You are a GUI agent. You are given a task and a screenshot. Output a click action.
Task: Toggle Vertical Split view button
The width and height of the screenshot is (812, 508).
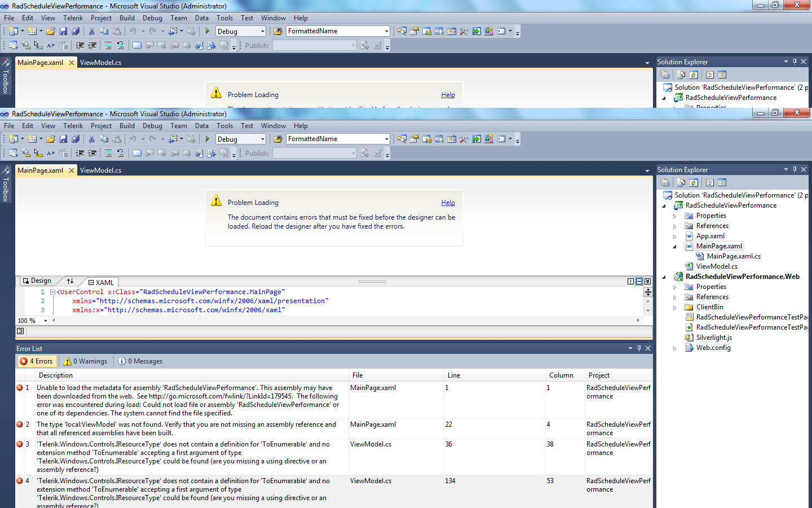631,281
